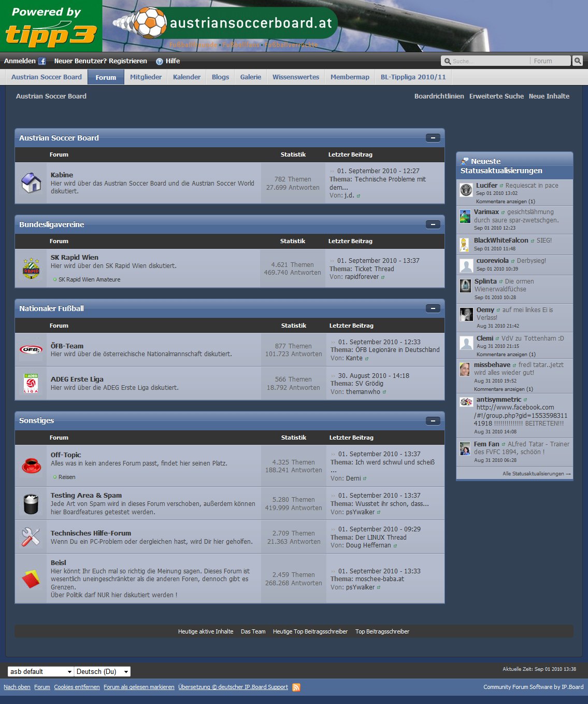Open the Kalender tab
Viewport: 588px width, 704px height.
[x=187, y=77]
